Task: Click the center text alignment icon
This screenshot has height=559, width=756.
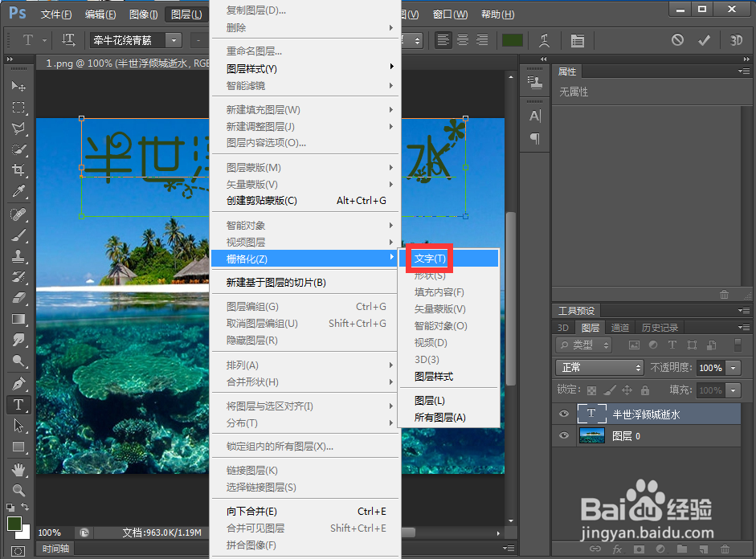Action: click(x=461, y=39)
